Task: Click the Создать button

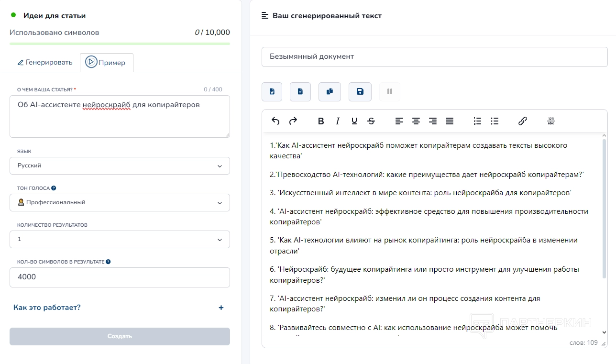Action: [x=120, y=336]
